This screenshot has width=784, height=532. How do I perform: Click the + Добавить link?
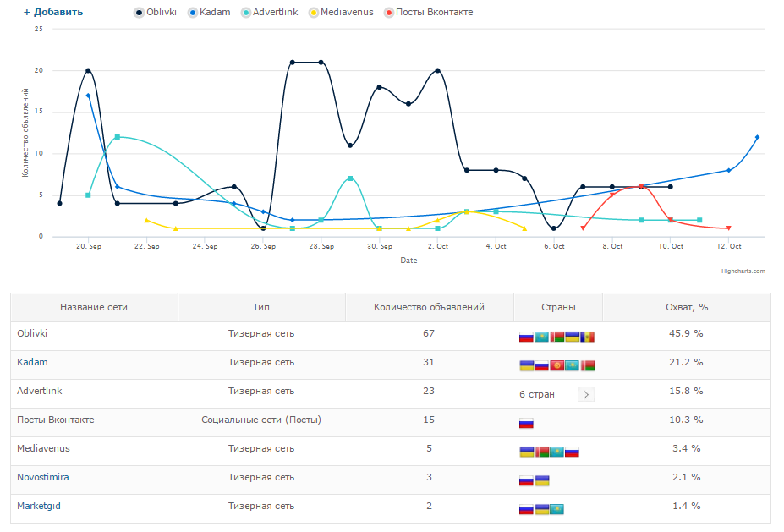53,12
